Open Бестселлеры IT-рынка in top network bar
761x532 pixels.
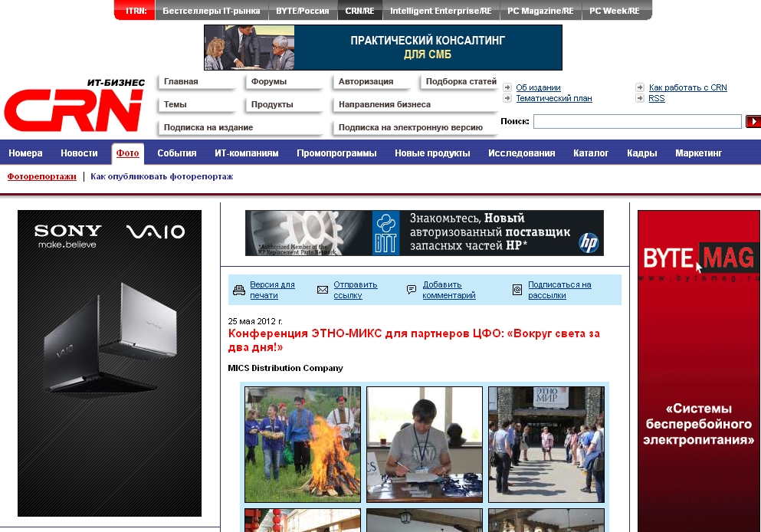(x=211, y=11)
